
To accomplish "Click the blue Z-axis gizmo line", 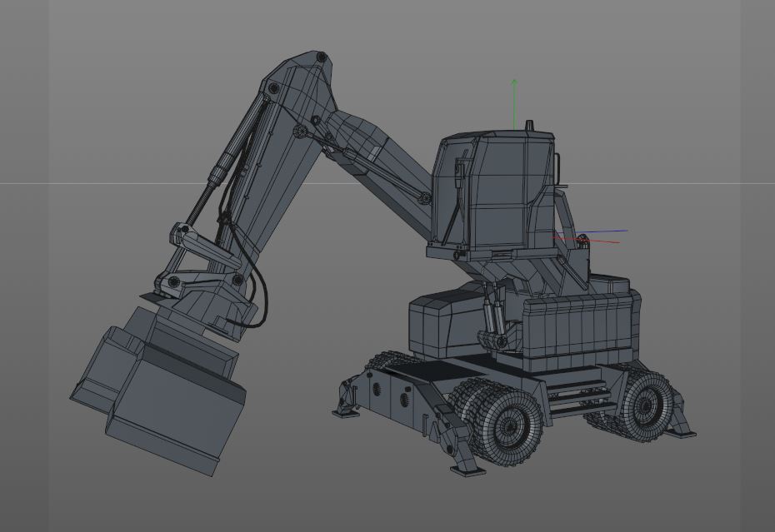I will tap(601, 231).
